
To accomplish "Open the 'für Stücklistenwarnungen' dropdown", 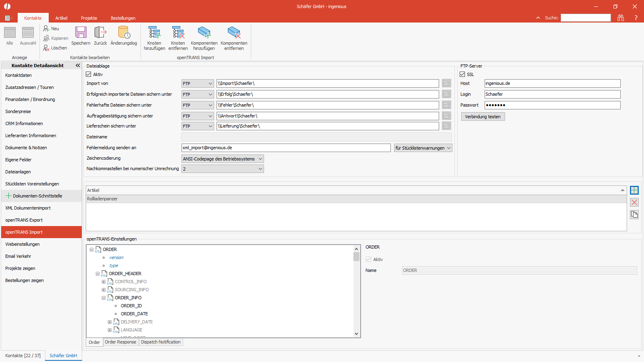I will [x=423, y=148].
